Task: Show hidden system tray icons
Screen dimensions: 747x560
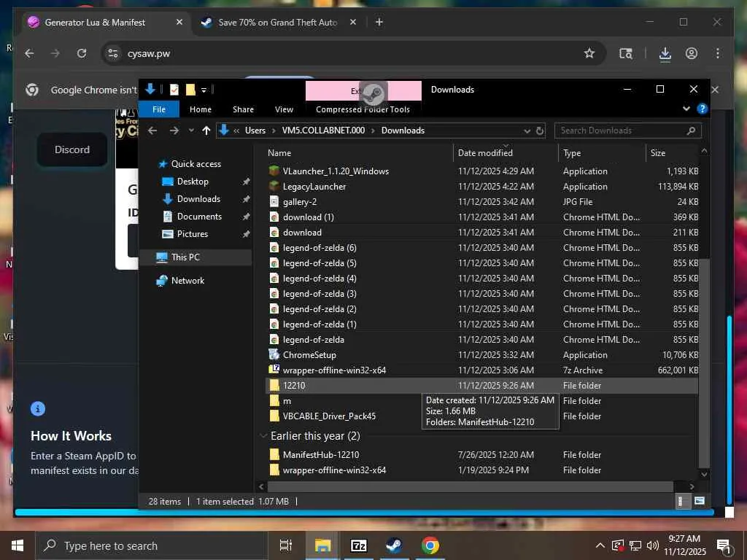Action: [600, 545]
